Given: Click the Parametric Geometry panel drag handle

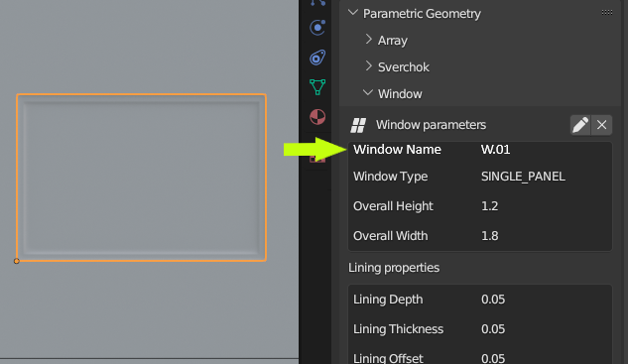Looking at the screenshot, I should coord(607,13).
